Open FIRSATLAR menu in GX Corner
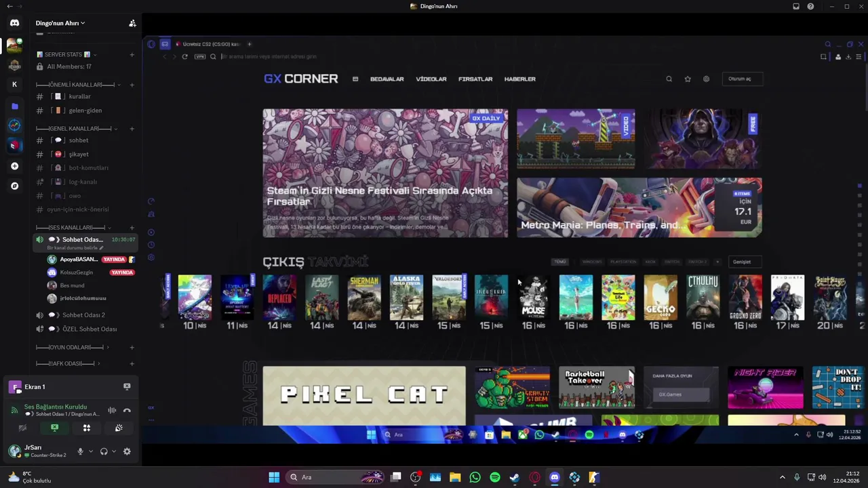This screenshot has width=868, height=488. [475, 79]
